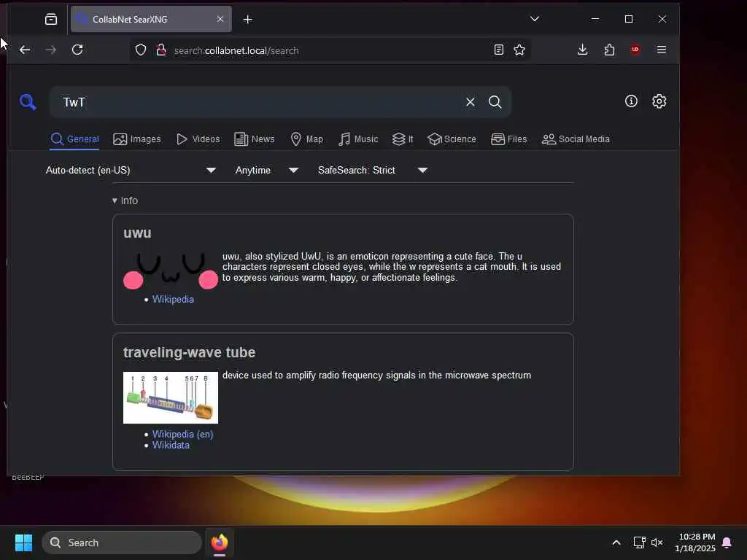Show hidden system tray icons

pos(616,542)
